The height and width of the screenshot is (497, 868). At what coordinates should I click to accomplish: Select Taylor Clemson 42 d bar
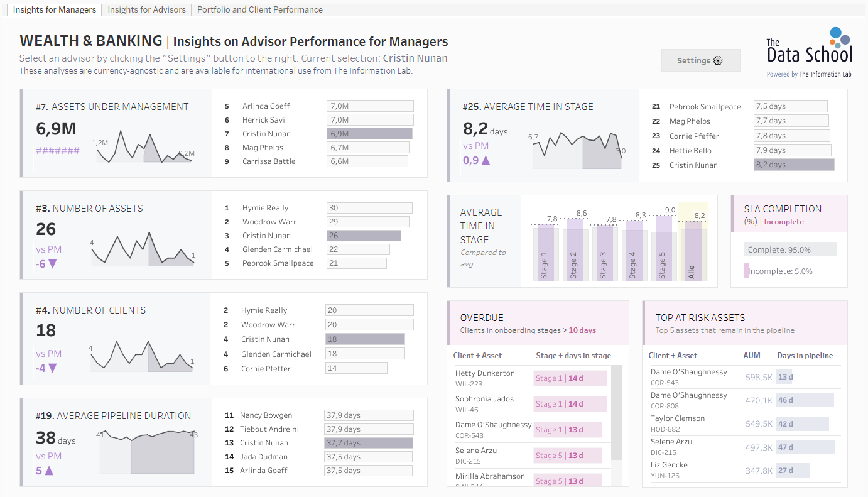[x=802, y=423]
